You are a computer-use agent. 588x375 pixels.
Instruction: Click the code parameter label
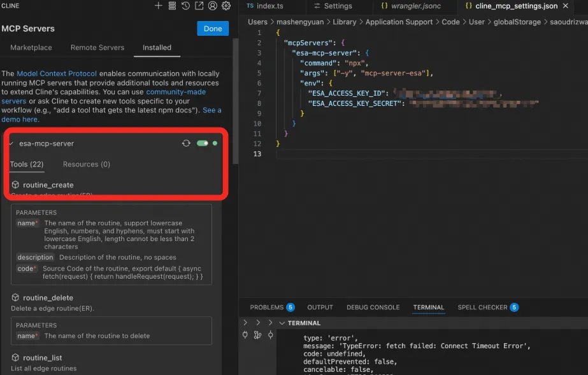[27, 268]
